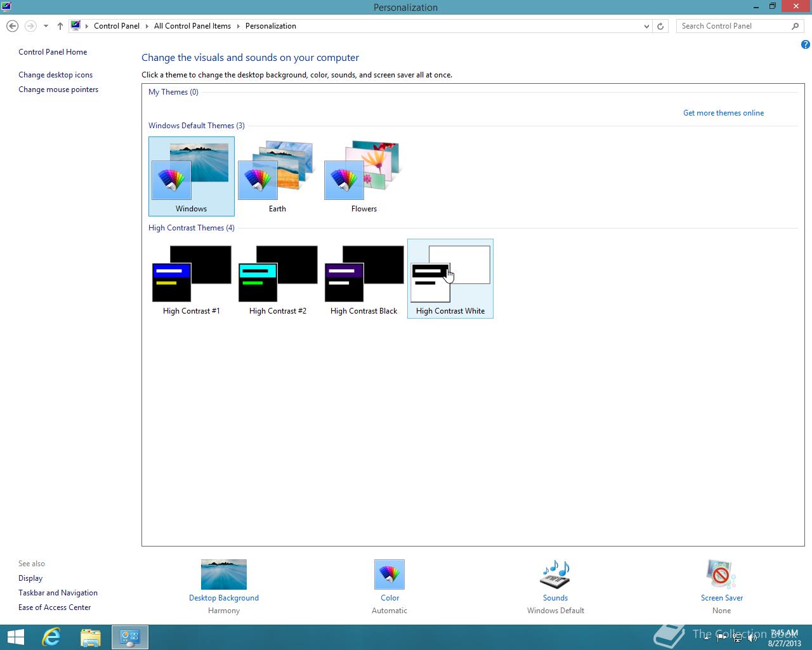Click Control Panel in the breadcrumb

(117, 26)
